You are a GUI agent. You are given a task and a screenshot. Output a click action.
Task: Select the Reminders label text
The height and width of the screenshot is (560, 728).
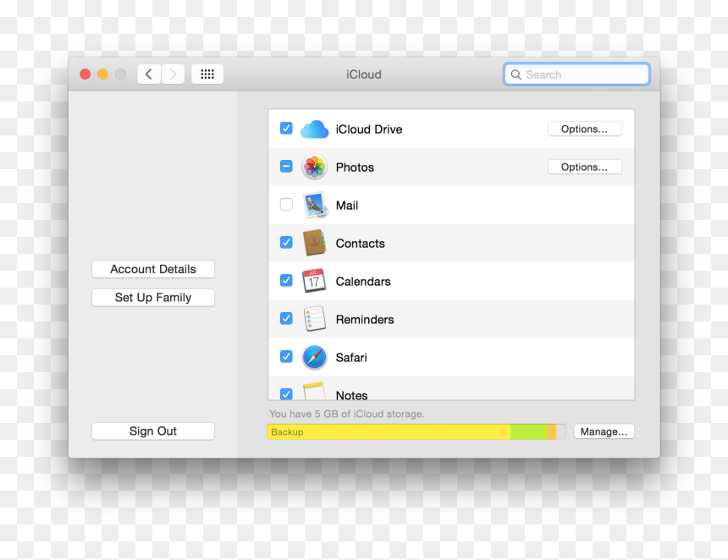[x=365, y=320]
